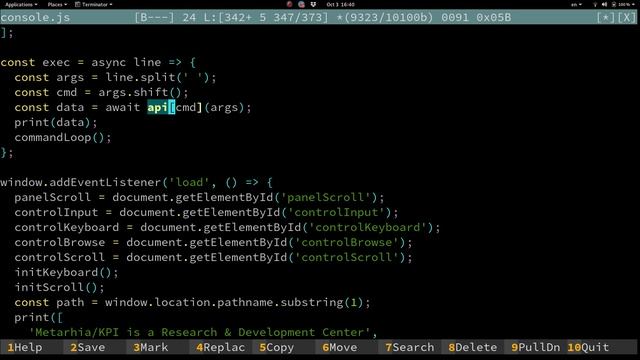This screenshot has height=360, width=640.
Task: Click the 'initKeyboard();' line
Action: click(67, 273)
